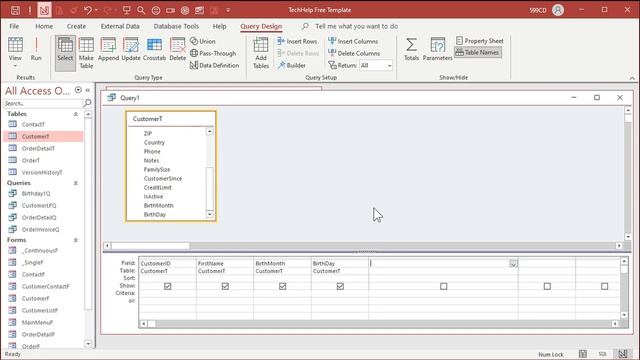
Task: Click the query grid horizontal scroll right arrow
Action: tap(615, 324)
